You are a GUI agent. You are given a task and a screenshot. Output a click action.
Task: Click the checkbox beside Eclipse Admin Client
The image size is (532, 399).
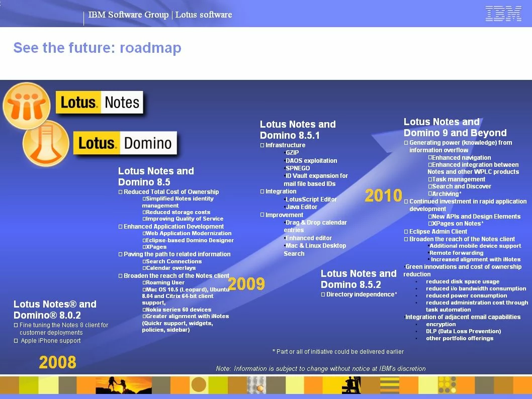[x=406, y=232]
